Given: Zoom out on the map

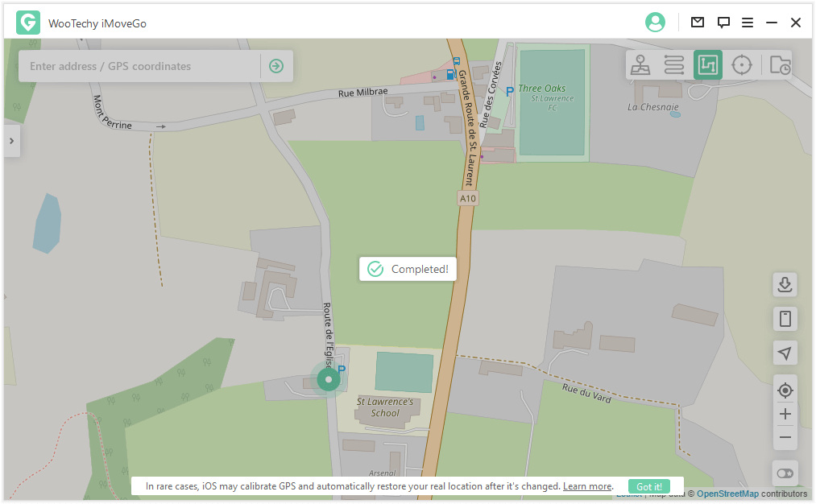Looking at the screenshot, I should pyautogui.click(x=785, y=437).
